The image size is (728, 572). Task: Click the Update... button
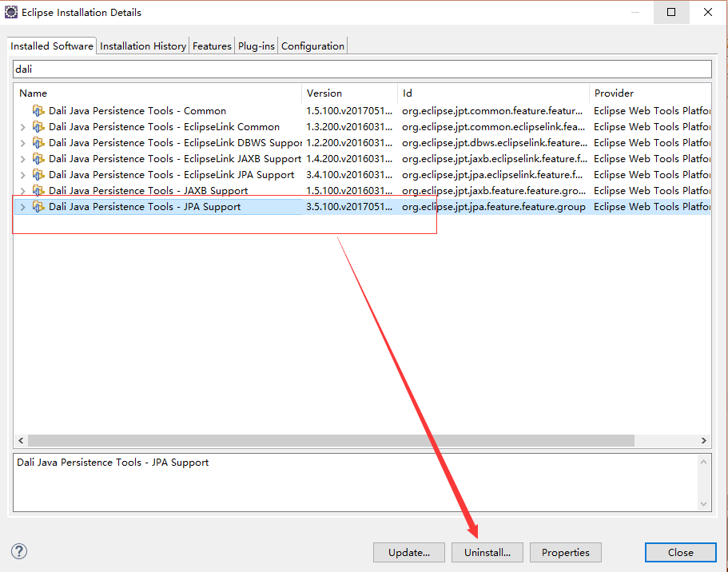tap(409, 553)
